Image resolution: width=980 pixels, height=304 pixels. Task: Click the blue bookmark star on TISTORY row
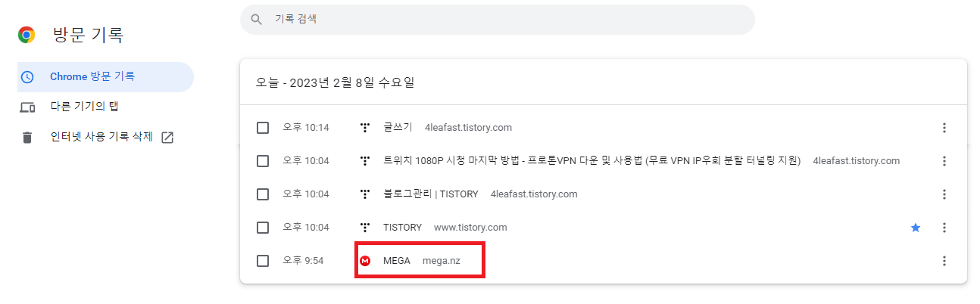(916, 228)
